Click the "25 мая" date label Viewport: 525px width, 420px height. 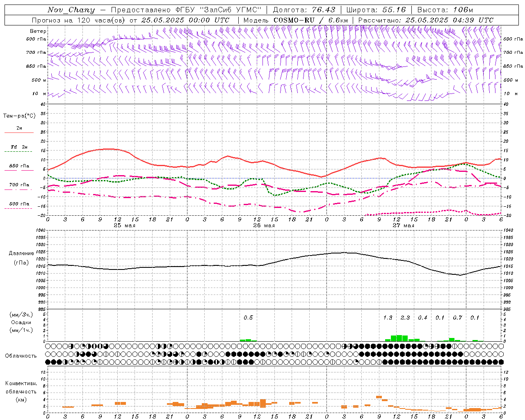point(124,226)
